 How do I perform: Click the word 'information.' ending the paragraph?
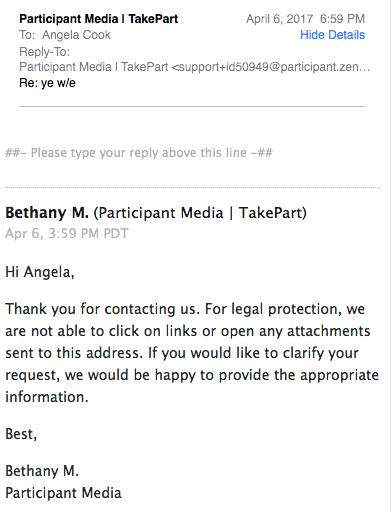47,397
